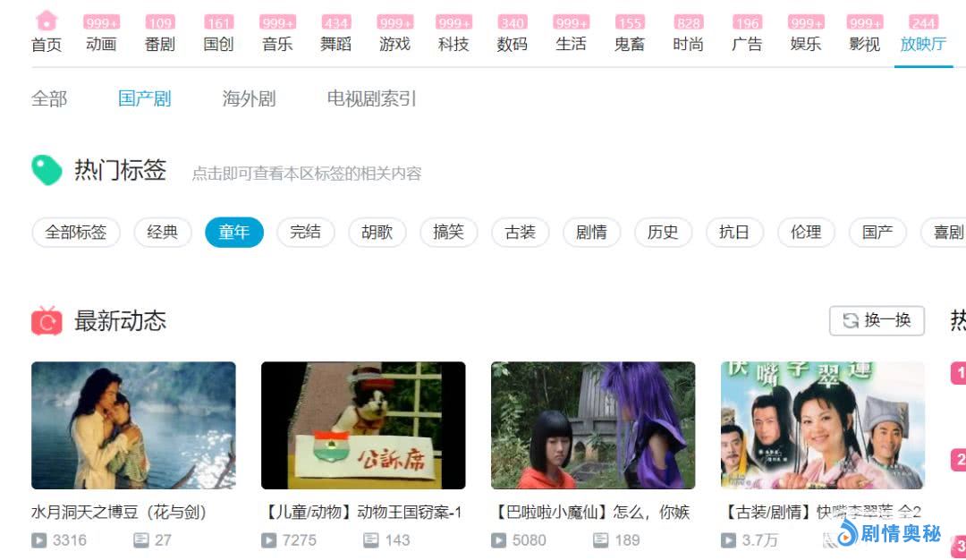Open the 放映厅 navigation tab
This screenshot has height=560, width=966.
point(923,44)
